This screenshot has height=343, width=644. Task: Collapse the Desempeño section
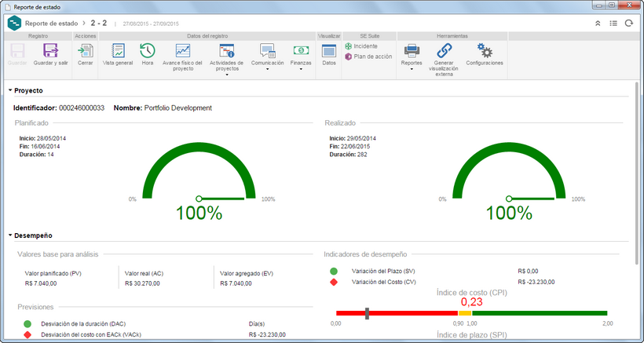[x=10, y=236]
